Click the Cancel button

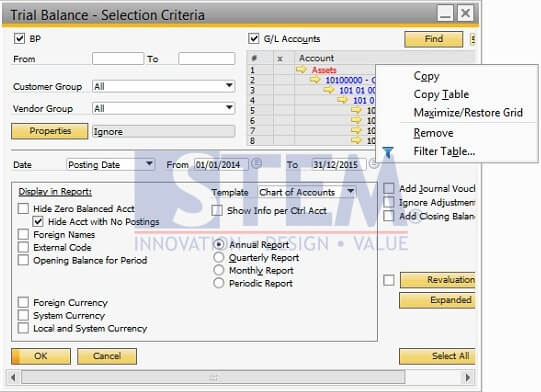(x=107, y=356)
